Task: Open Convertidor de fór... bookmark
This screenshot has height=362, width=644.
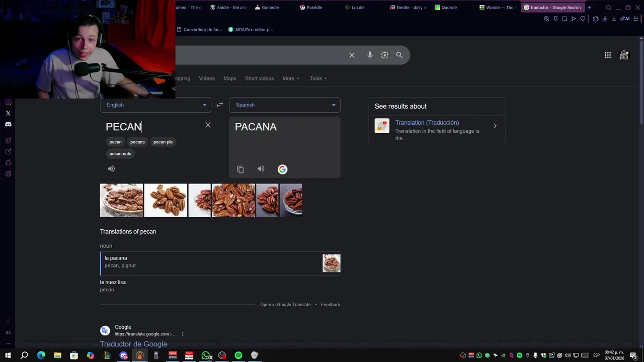Action: [x=199, y=30]
